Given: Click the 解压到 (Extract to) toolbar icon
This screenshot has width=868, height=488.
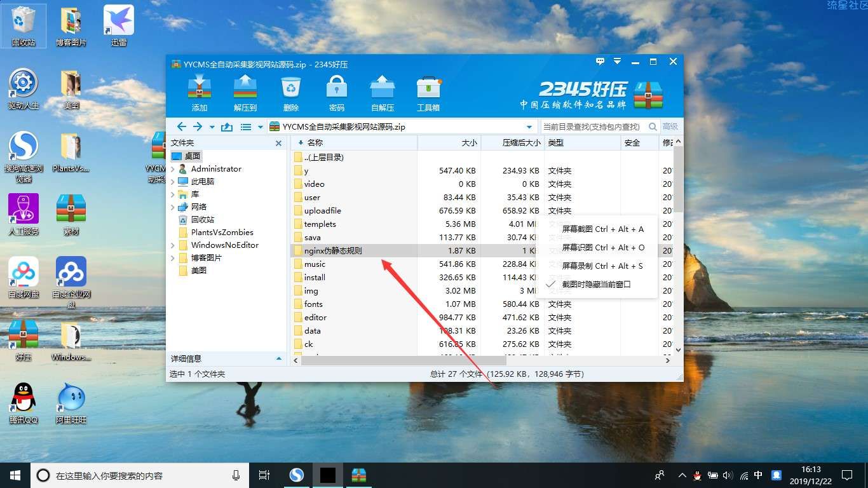Looking at the screenshot, I should [245, 93].
